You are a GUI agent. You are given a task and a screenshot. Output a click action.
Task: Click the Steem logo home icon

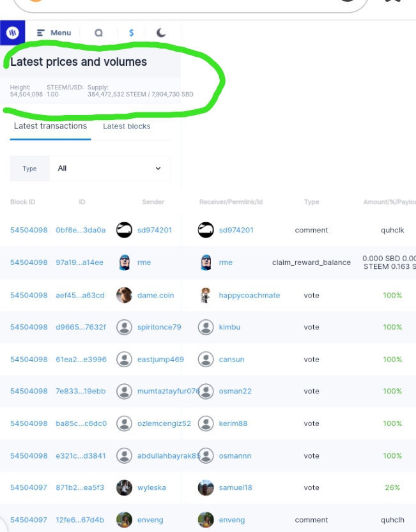[x=13, y=33]
